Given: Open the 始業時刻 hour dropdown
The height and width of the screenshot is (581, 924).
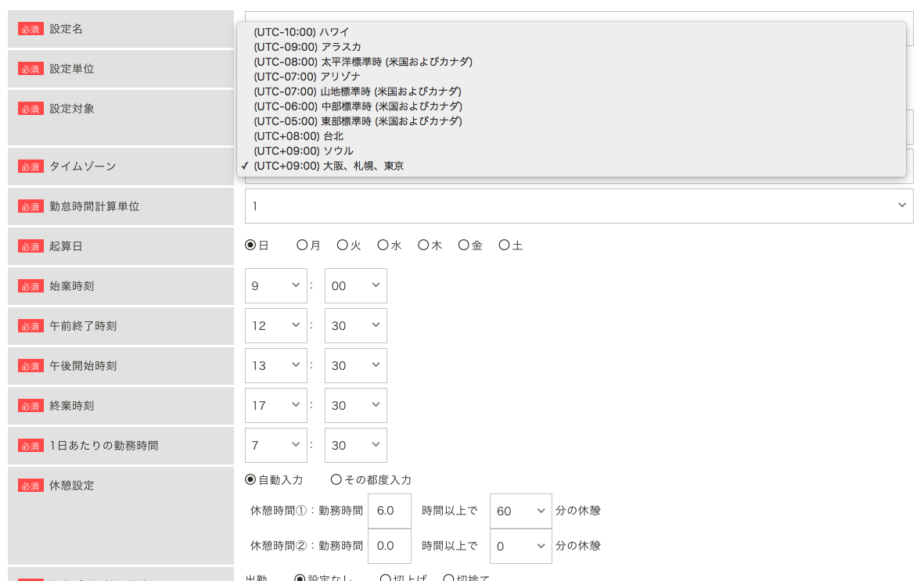Looking at the screenshot, I should pyautogui.click(x=275, y=286).
